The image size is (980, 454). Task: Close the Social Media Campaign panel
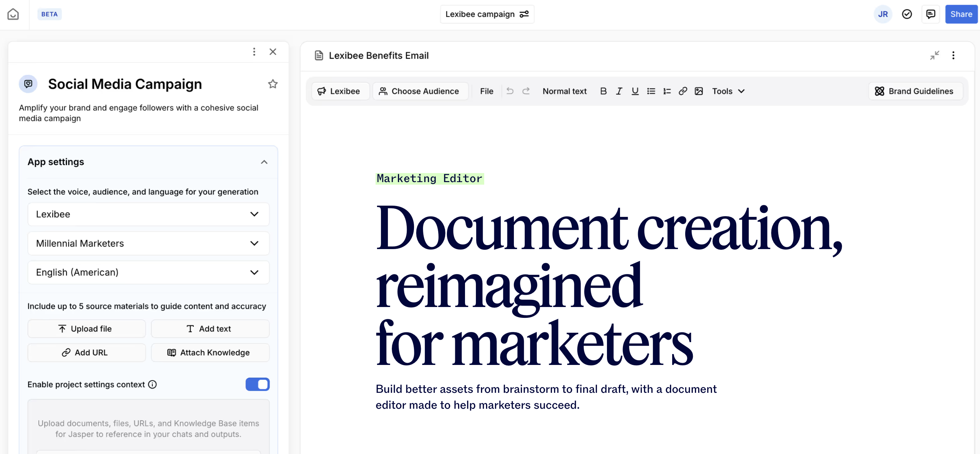tap(273, 52)
